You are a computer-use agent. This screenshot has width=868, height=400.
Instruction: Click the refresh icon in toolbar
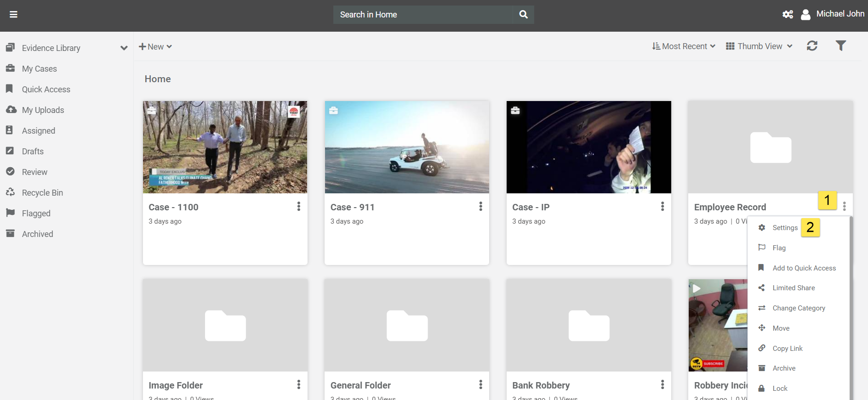pyautogui.click(x=812, y=46)
